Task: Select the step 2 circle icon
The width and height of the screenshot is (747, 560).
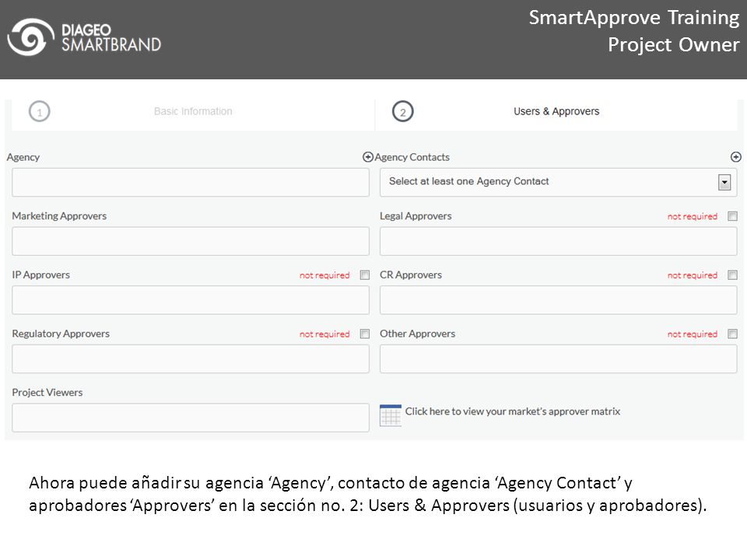Action: (x=402, y=112)
